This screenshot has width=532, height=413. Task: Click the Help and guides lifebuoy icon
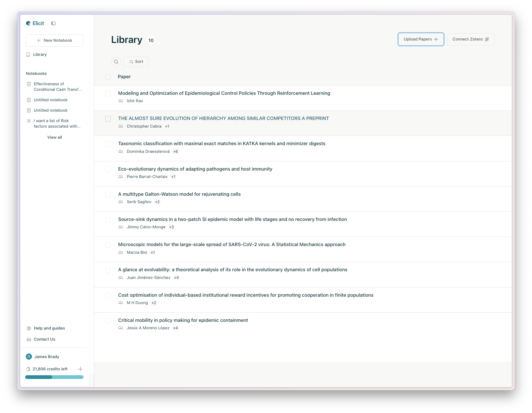click(29, 328)
